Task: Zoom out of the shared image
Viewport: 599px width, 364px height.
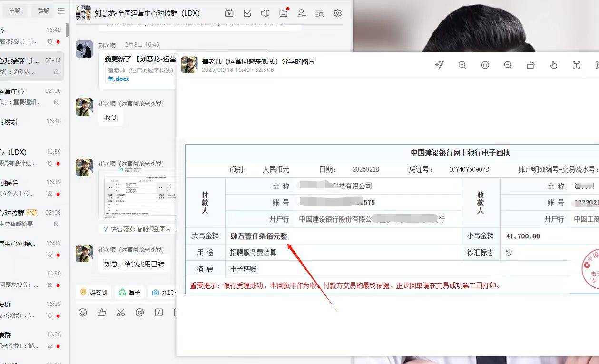Action: (508, 65)
